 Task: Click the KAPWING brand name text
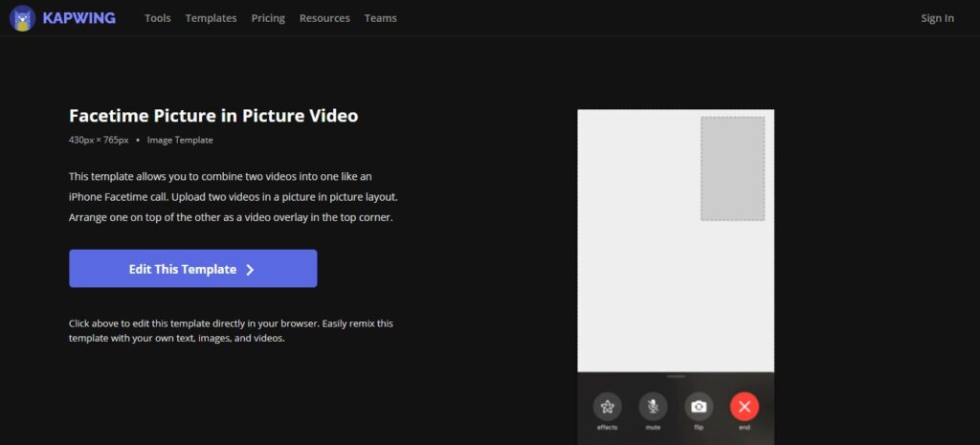tap(78, 18)
